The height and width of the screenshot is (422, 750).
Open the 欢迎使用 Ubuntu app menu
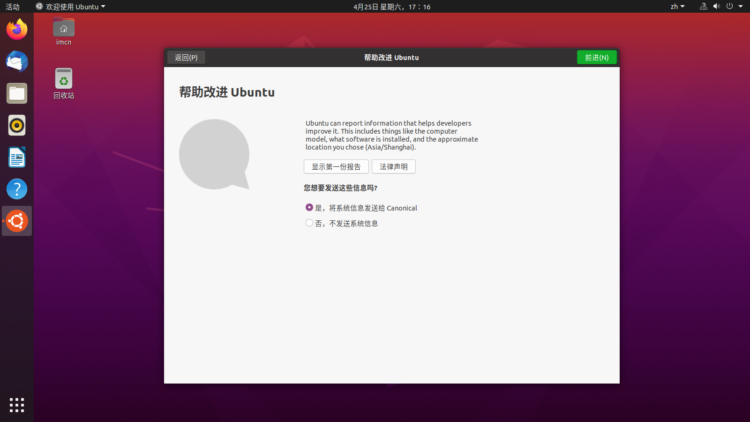point(70,6)
